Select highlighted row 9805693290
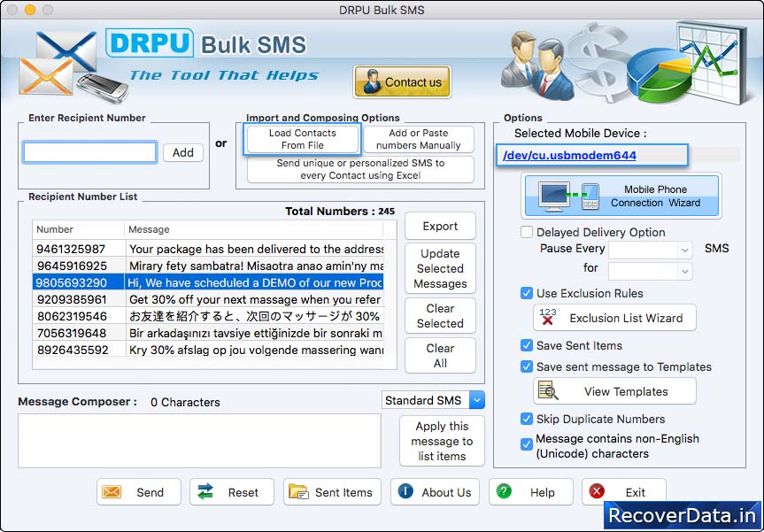This screenshot has width=764, height=532. [x=208, y=282]
